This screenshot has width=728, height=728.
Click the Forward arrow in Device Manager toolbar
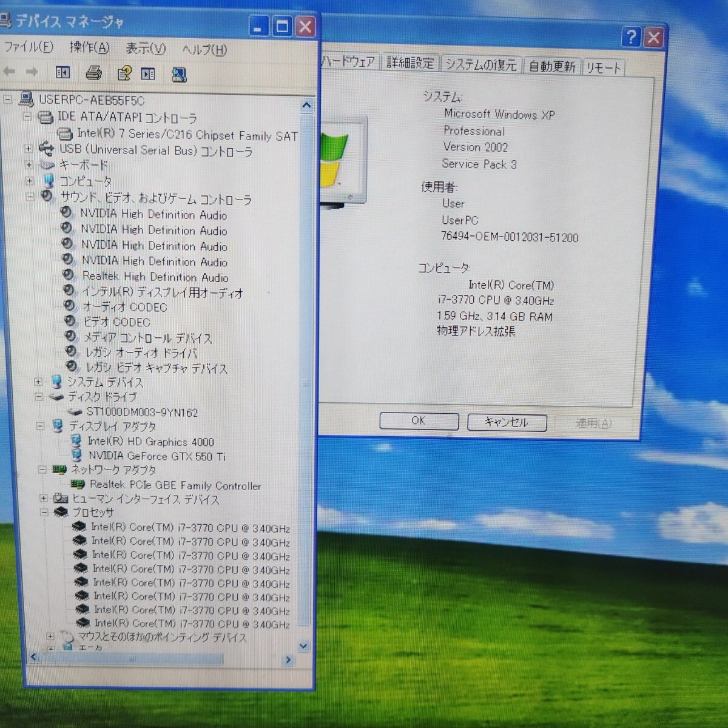[x=32, y=72]
